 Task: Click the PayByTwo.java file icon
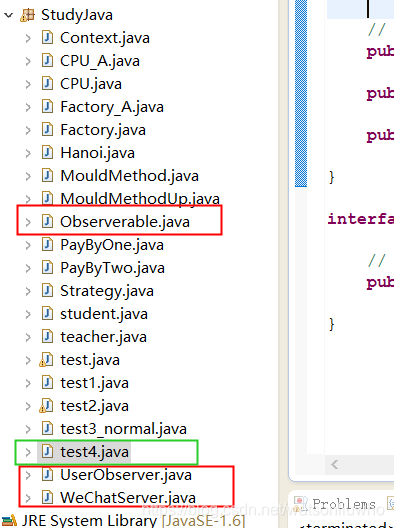[47, 268]
